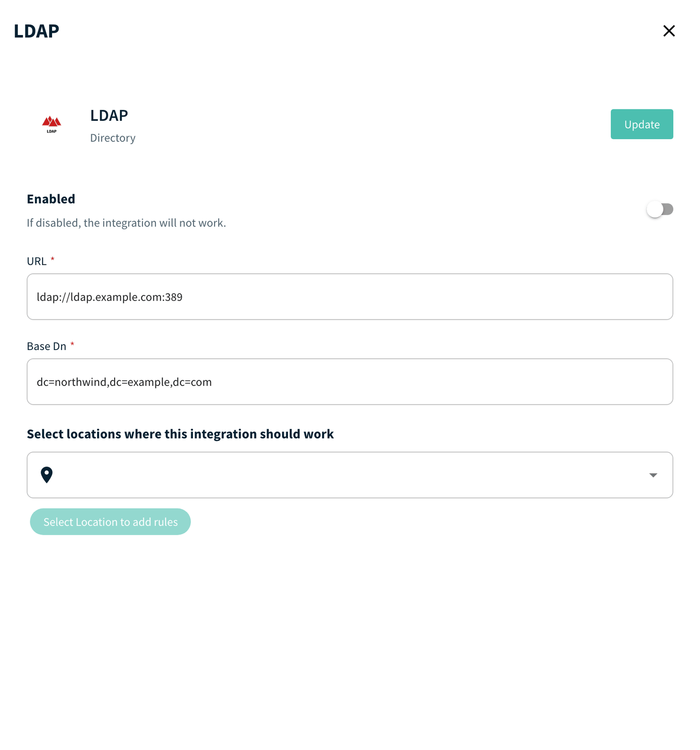The height and width of the screenshot is (750, 700).
Task: Focus the Base Dn input field
Action: coord(350,382)
